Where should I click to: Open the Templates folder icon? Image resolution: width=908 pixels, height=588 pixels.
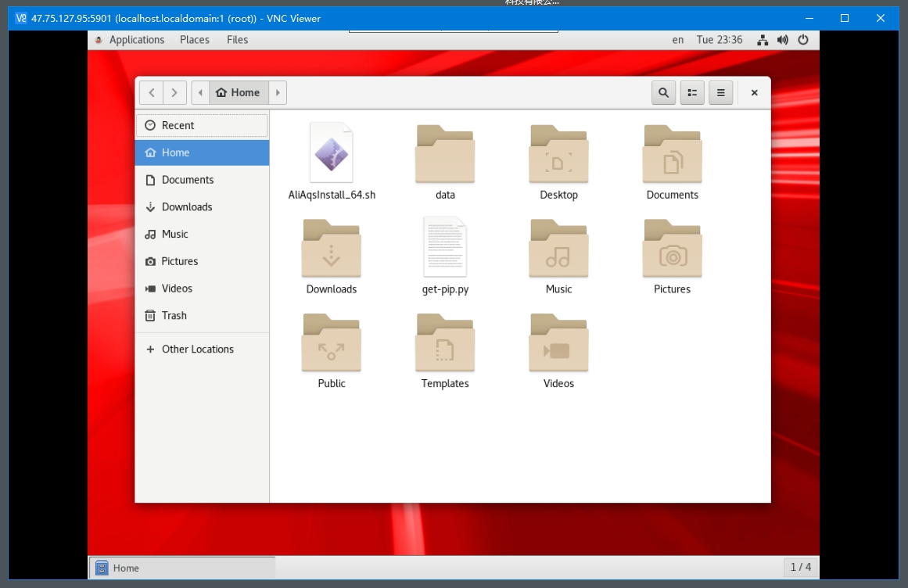pos(445,344)
